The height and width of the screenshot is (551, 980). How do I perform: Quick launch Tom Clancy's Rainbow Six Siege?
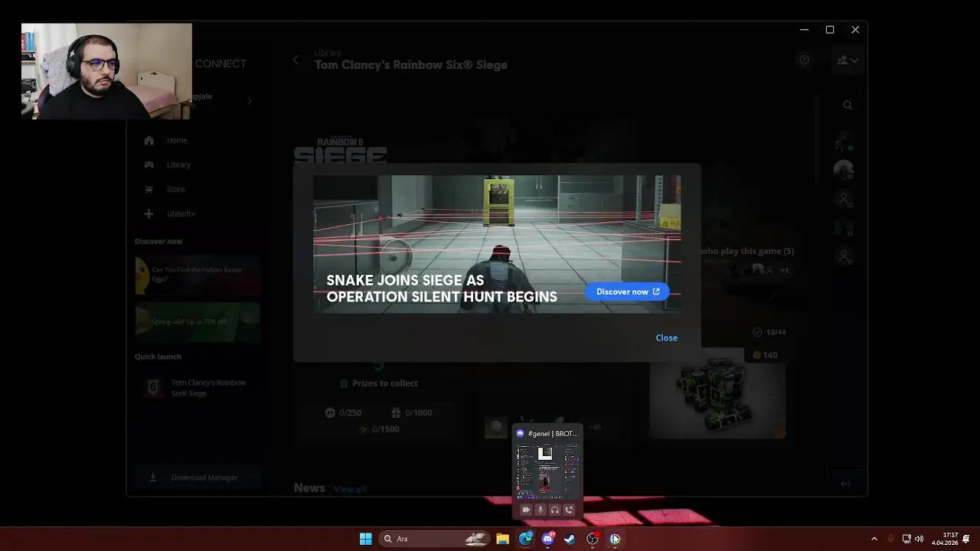198,388
